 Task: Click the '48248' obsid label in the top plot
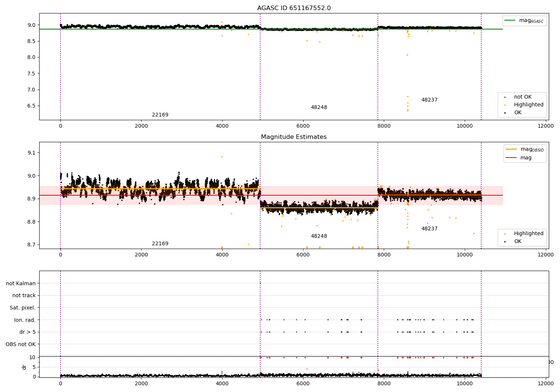[319, 108]
